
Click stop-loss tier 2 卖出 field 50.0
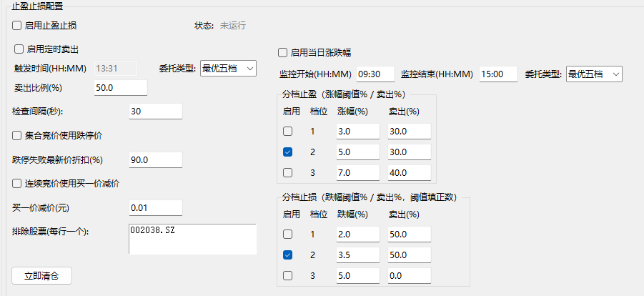click(x=410, y=255)
